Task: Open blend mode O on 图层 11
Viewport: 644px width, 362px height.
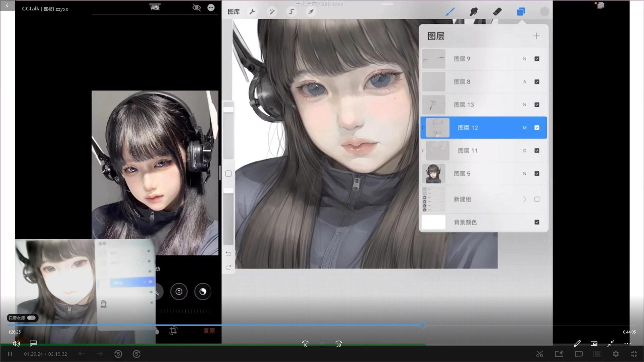Action: [525, 151]
